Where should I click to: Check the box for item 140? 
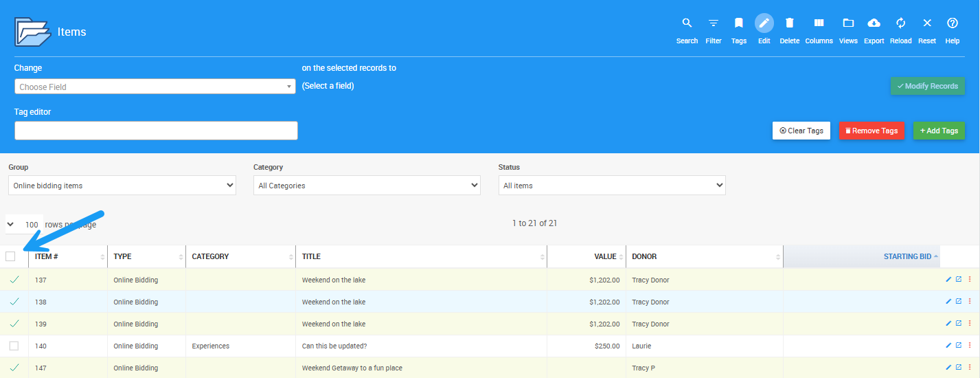(14, 346)
